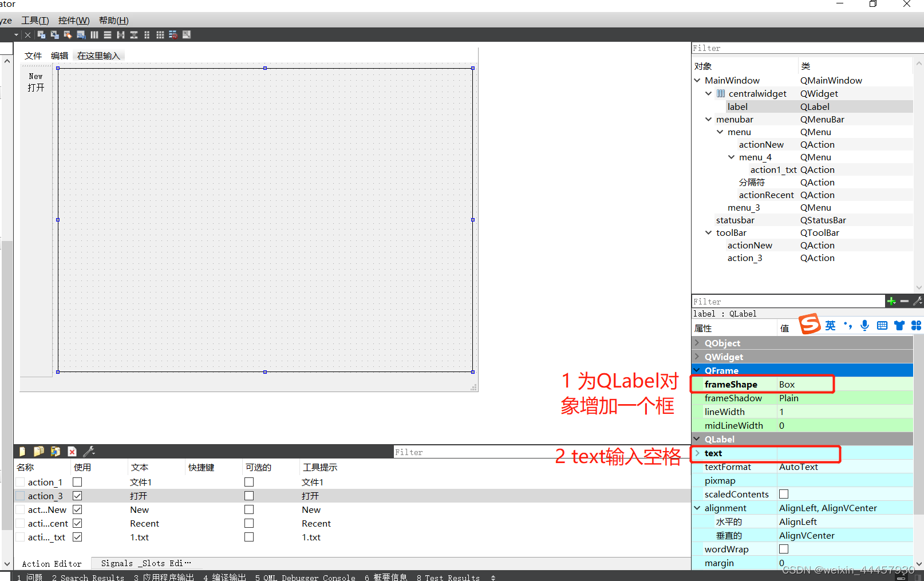Select the Edit Buddies mode icon
The height and width of the screenshot is (581, 924).
(68, 35)
